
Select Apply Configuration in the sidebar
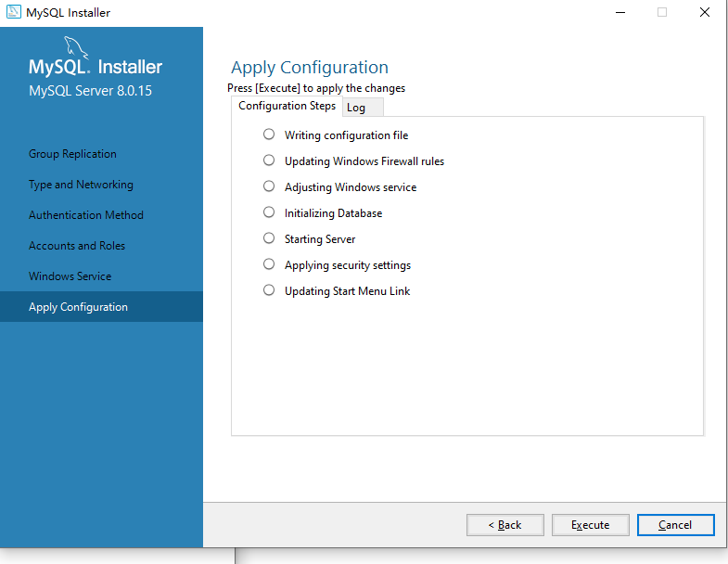[101, 307]
